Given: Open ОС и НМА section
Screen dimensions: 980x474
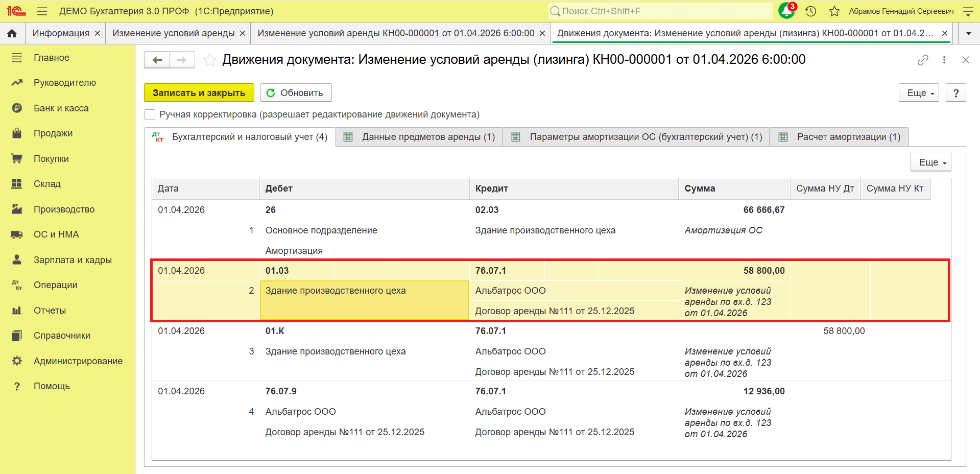Looking at the screenshot, I should click(56, 234).
